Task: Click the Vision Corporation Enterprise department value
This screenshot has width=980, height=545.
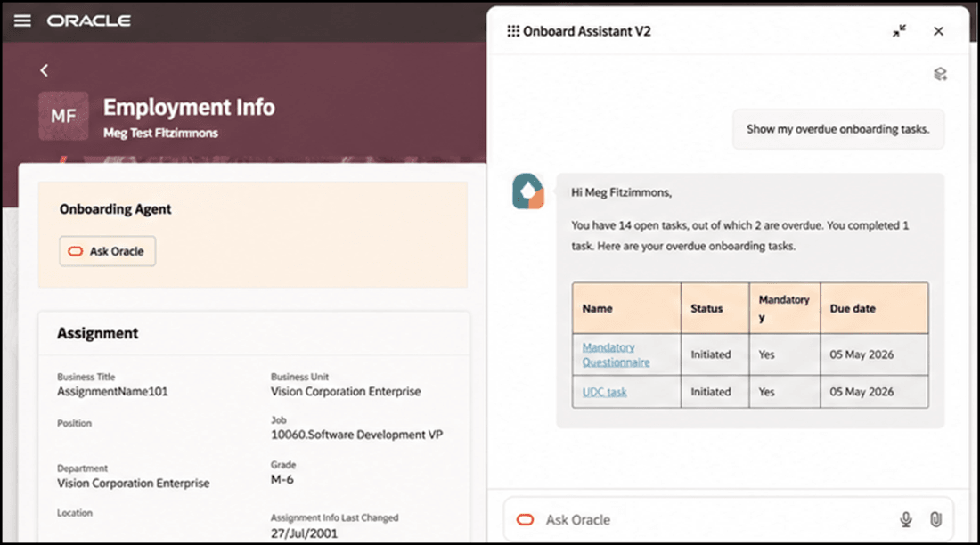Action: coord(133,484)
